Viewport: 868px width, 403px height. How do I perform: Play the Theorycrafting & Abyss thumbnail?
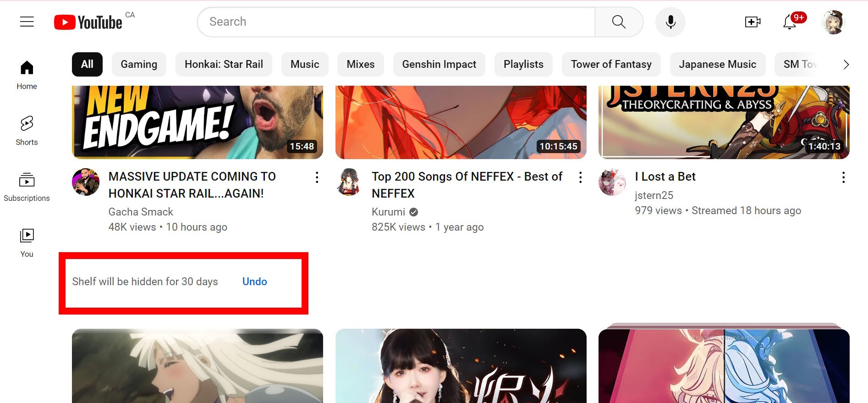click(x=724, y=122)
